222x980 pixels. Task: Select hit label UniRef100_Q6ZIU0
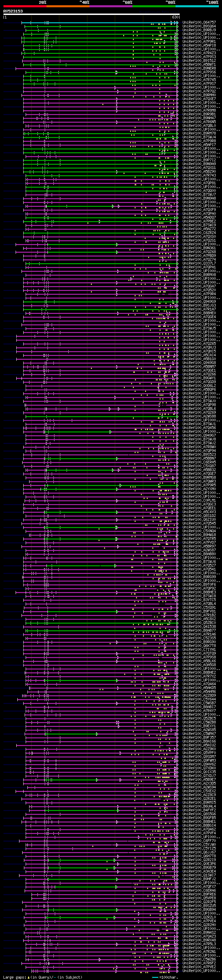(x=199, y=519)
